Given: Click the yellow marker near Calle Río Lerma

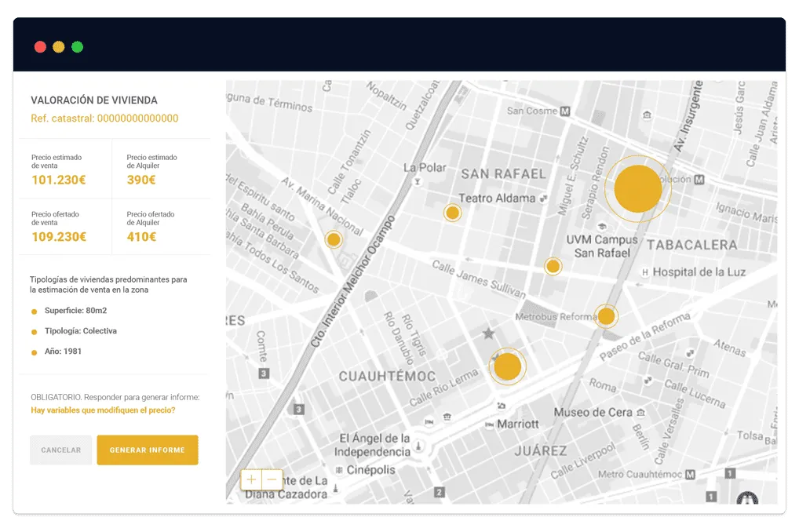Looking at the screenshot, I should 507,366.
